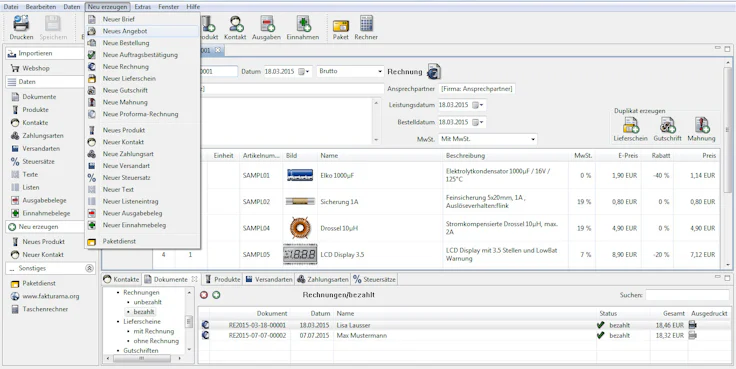
Task: Click Gutschrift duplicate icon
Action: (667, 125)
